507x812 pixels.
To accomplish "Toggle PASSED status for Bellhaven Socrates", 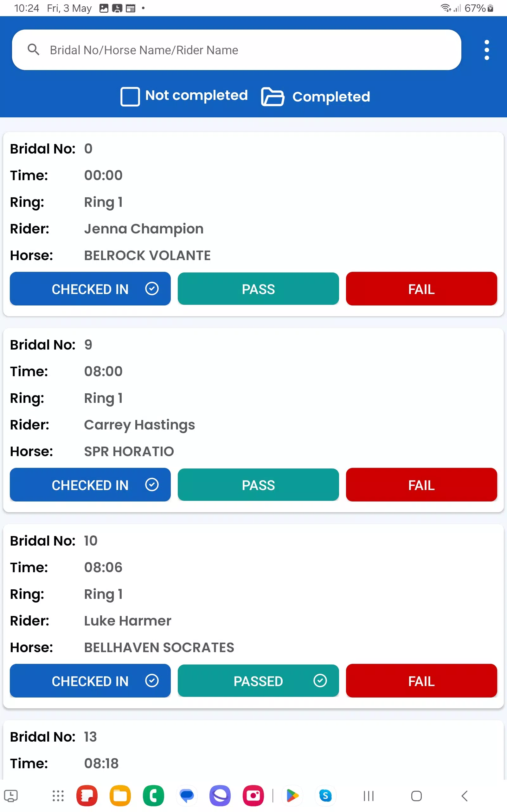I will pos(258,681).
